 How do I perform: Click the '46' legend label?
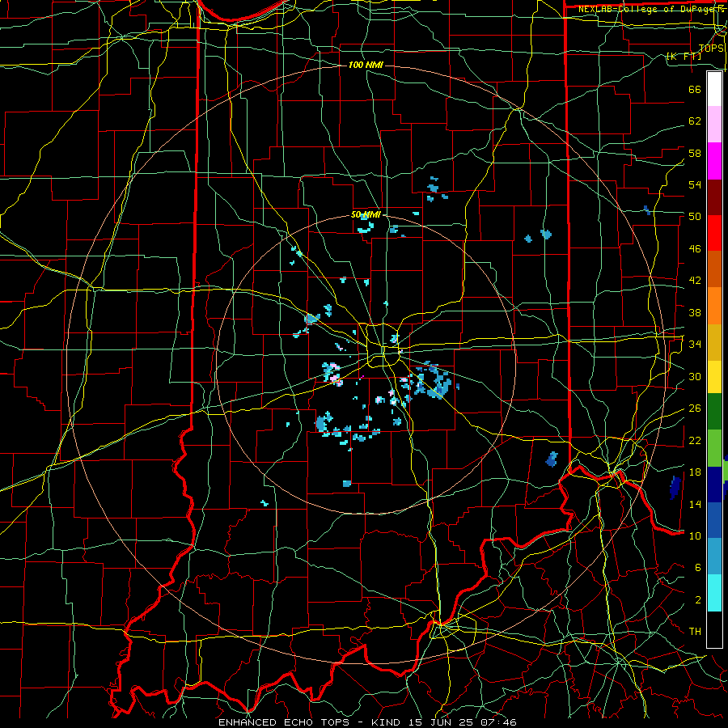(x=695, y=248)
